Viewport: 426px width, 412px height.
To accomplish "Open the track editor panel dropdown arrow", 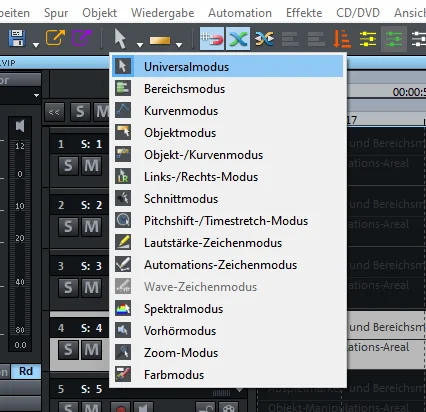I will (x=36, y=95).
